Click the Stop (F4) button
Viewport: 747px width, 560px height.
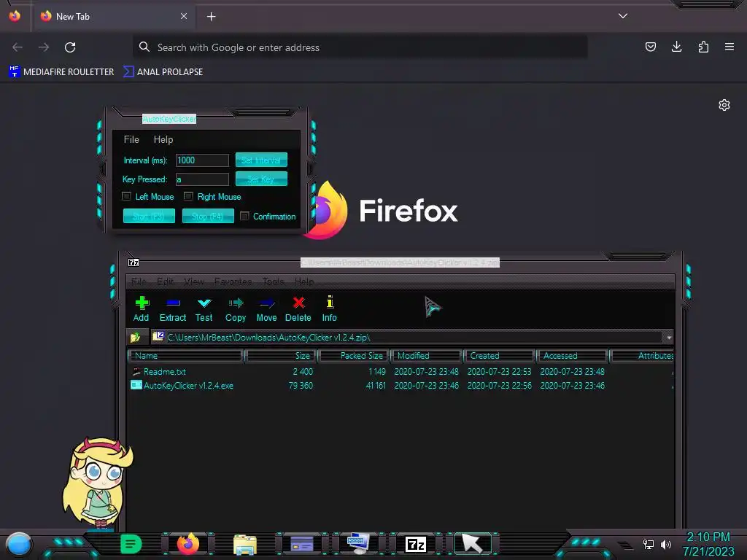point(208,216)
